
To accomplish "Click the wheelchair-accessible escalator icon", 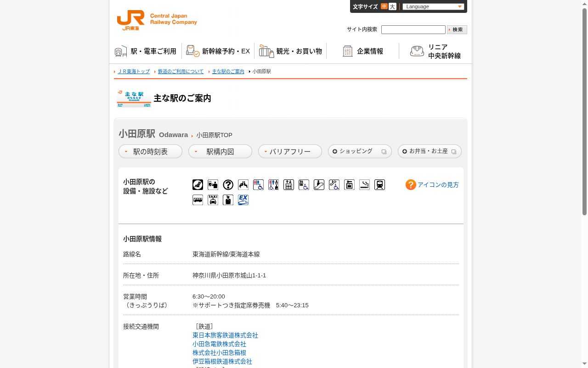I will point(334,185).
